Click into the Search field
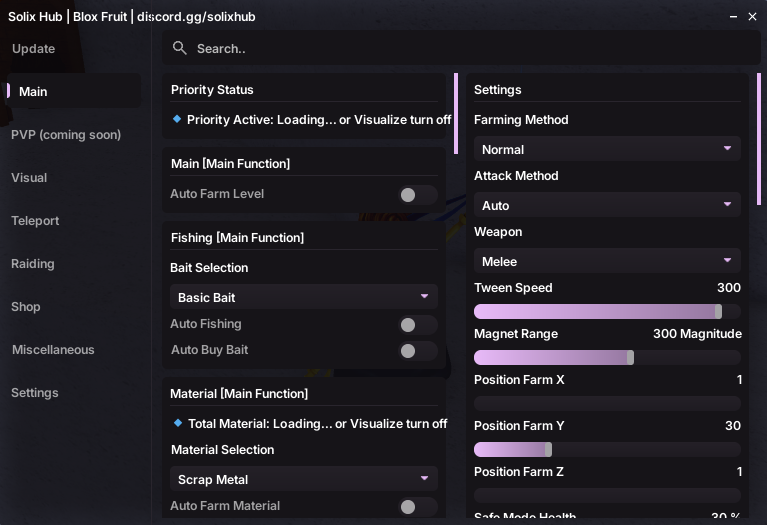This screenshot has height=525, width=767. tap(461, 48)
